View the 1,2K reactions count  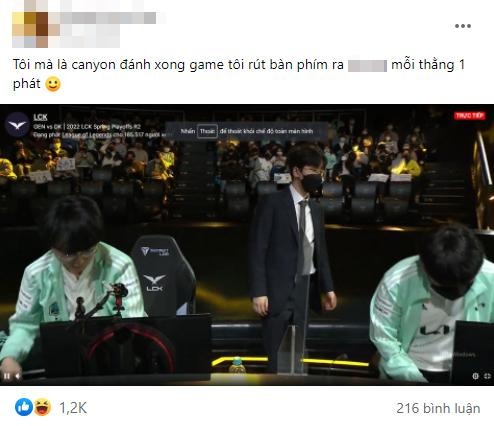73,408
